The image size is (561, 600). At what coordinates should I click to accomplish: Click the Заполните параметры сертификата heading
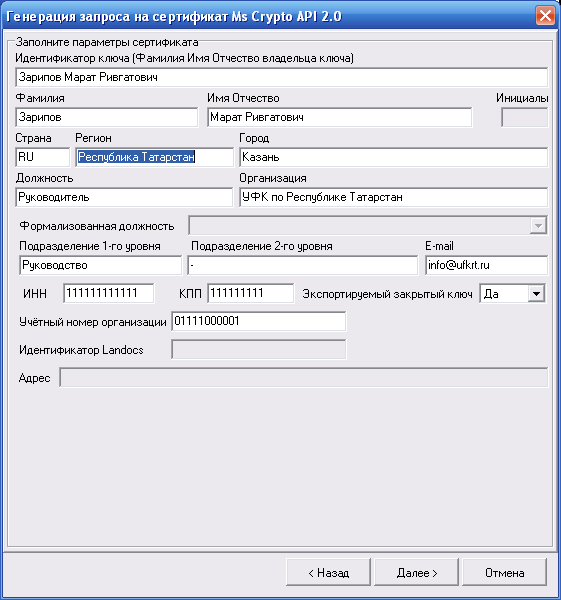(x=107, y=42)
